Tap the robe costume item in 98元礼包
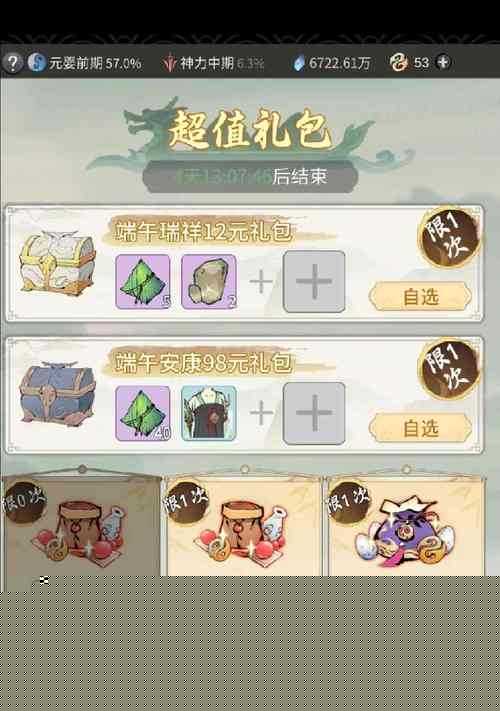The width and height of the screenshot is (500, 711). tap(209, 413)
